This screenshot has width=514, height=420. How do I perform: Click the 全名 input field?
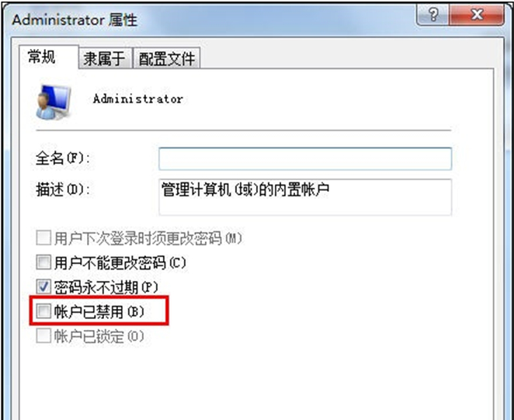(305, 158)
